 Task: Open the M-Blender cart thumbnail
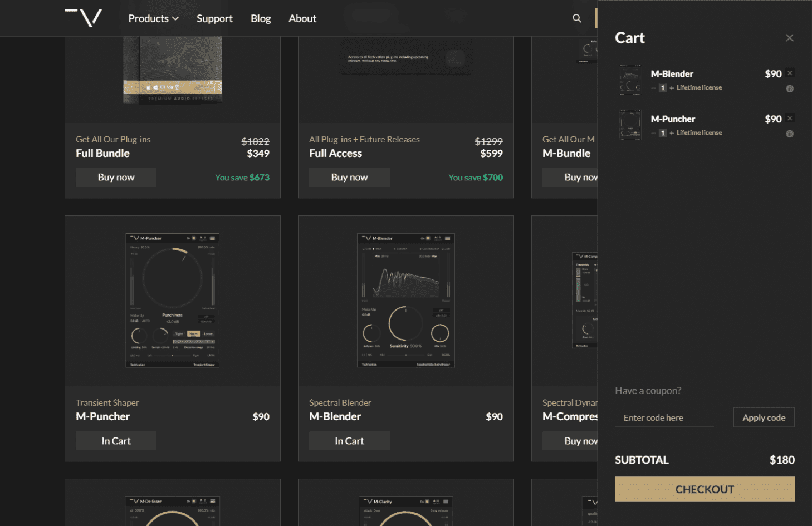(x=630, y=80)
